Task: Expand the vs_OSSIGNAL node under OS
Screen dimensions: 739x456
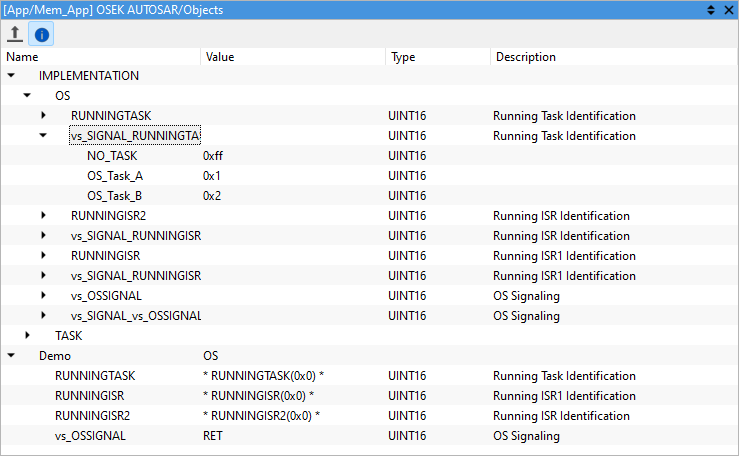Action: click(43, 296)
